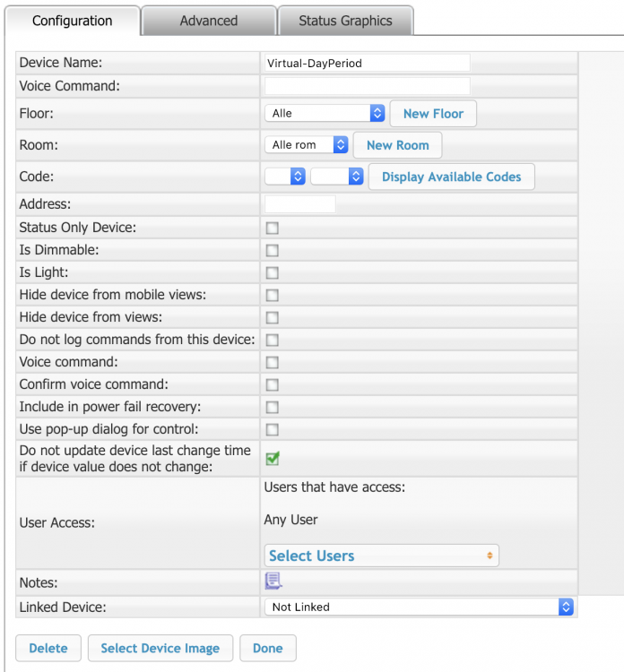Click the New Floor button
Image resolution: width=624 pixels, height=672 pixels.
click(433, 114)
